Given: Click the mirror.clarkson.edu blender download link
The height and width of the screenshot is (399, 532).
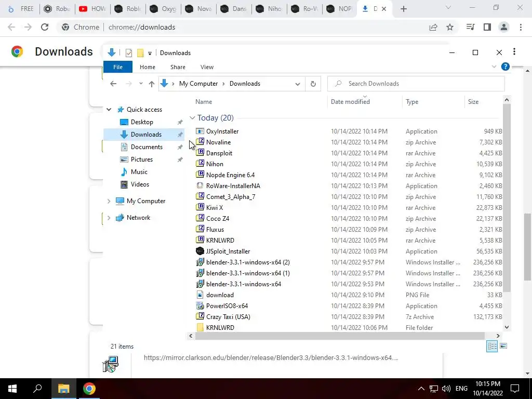Looking at the screenshot, I should coord(271,357).
